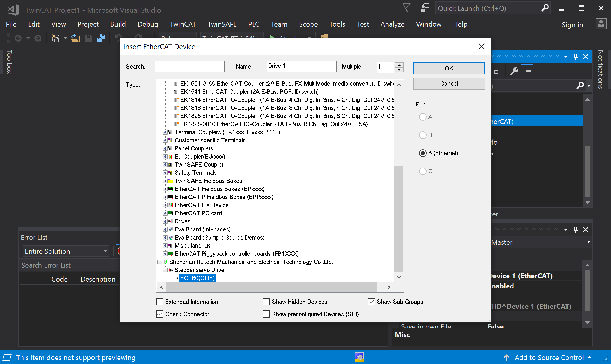Click the Cancel button
Image resolution: width=611 pixels, height=364 pixels.
(449, 84)
